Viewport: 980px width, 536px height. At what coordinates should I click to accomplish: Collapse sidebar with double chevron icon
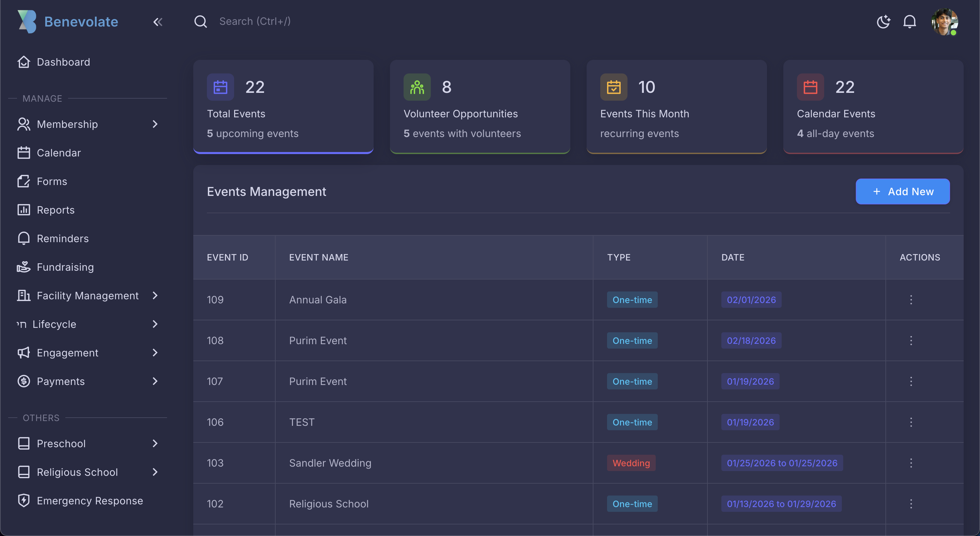(x=158, y=22)
